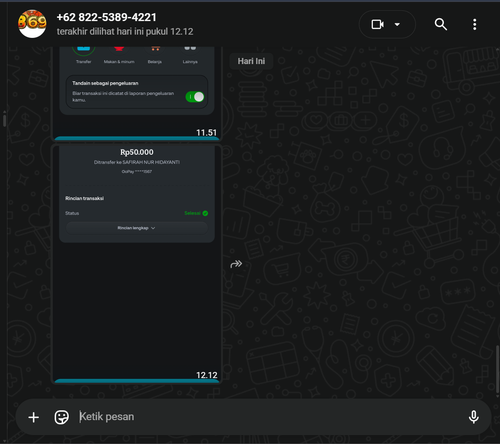
Task: Open the Rp50.000 transfer receipt image
Action: click(x=137, y=263)
